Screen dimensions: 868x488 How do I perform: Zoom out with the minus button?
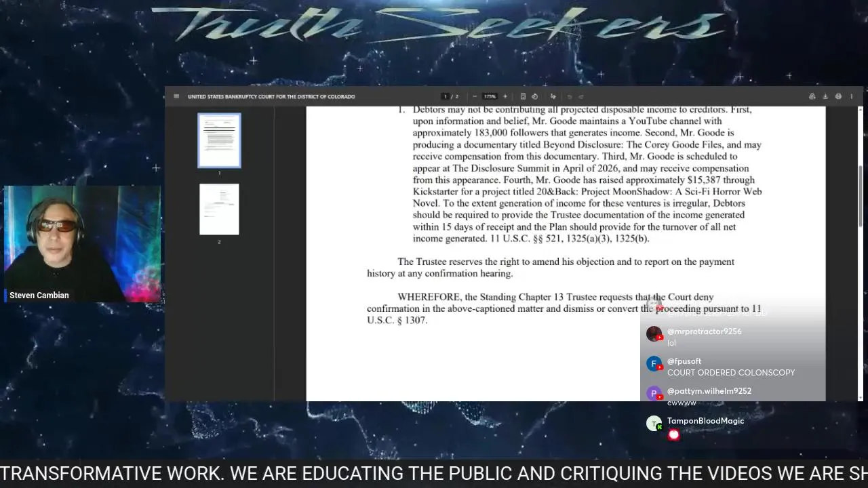tap(474, 96)
